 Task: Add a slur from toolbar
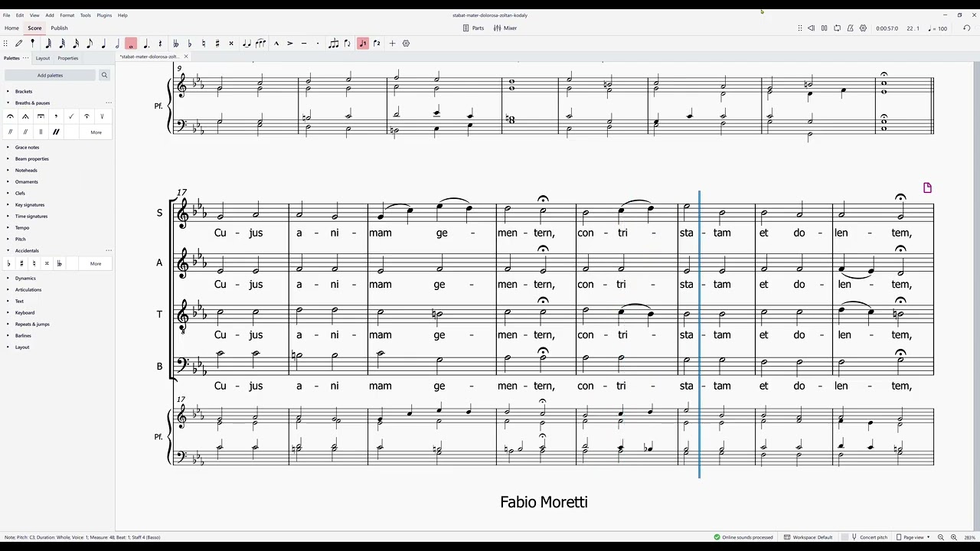(260, 44)
